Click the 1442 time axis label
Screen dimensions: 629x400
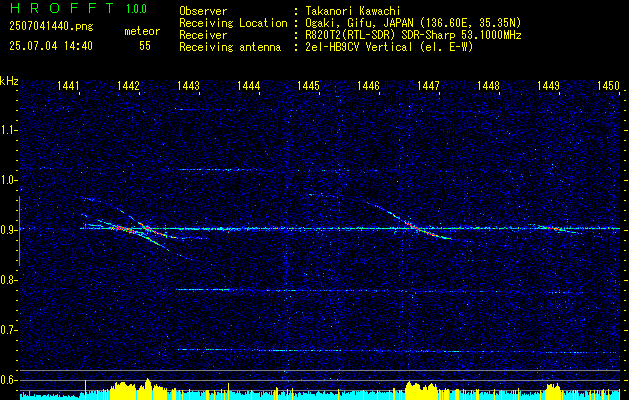[128, 86]
